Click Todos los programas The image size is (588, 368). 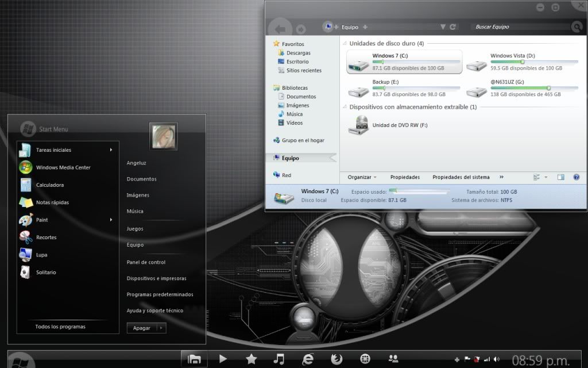click(60, 327)
